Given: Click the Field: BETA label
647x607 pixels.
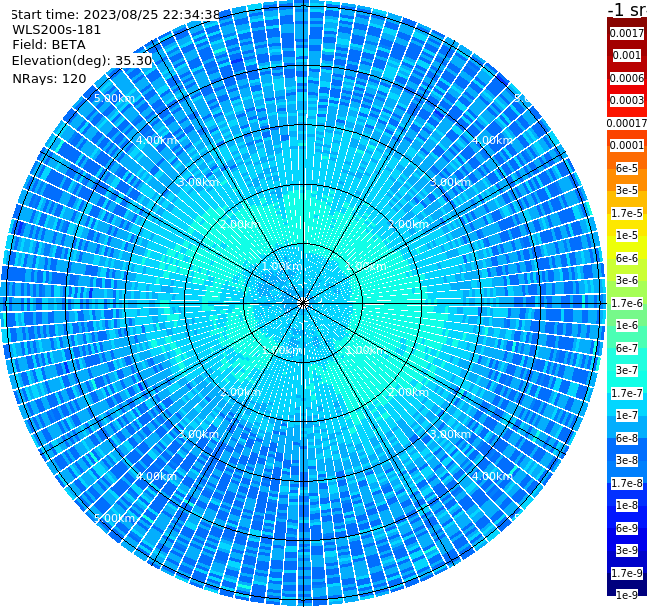Looking at the screenshot, I should [49, 45].
